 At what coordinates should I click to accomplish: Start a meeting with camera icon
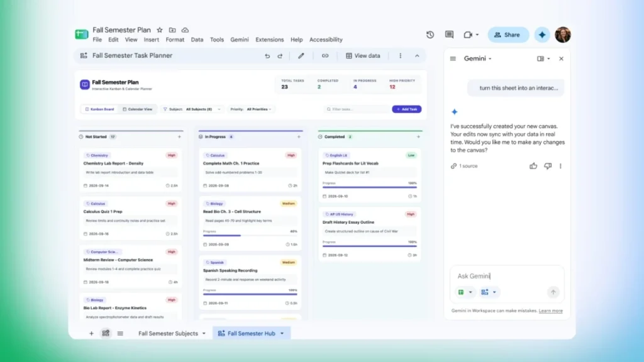[x=468, y=35]
